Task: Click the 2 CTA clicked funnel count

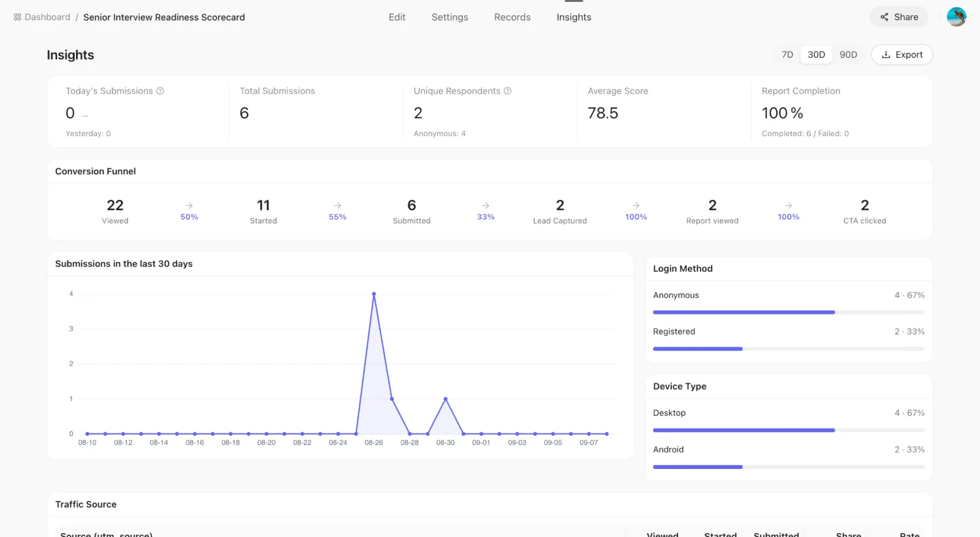Action: 865,205
